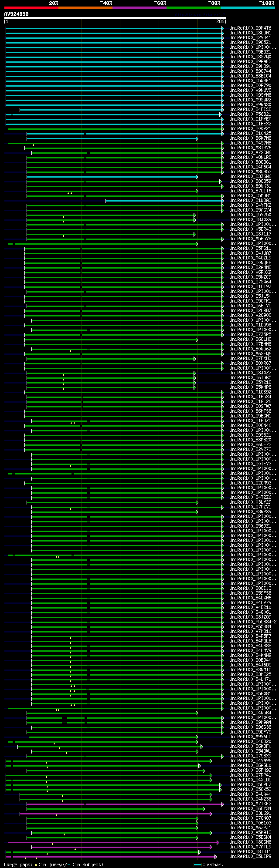Viewport: 279px width, 868px height.
Task: Click the white AV524850 query sequence bar
Action: 115,18
